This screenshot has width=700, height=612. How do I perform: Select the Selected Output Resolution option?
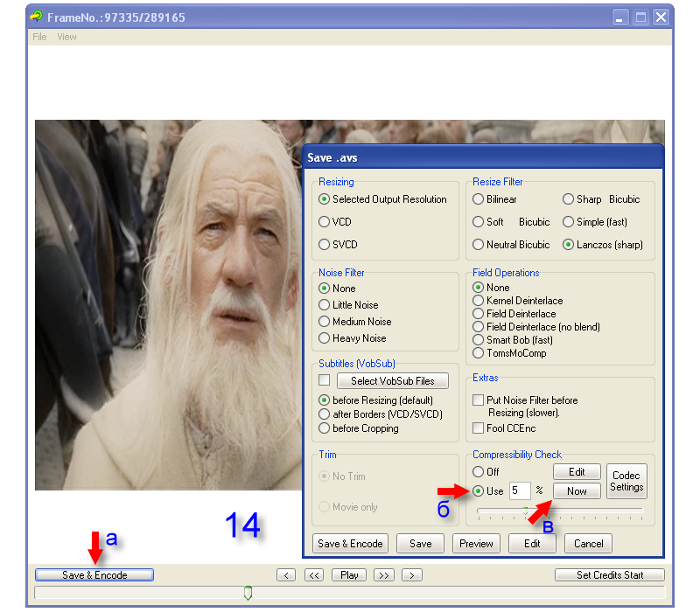[382, 199]
